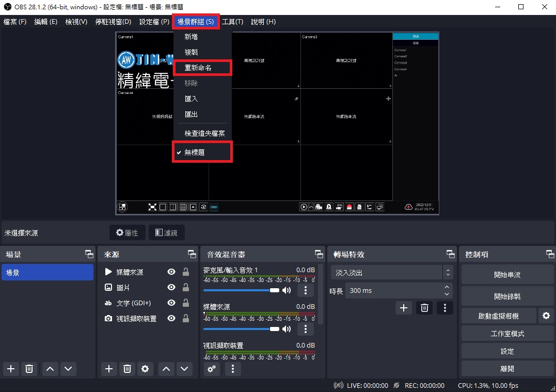This screenshot has width=556, height=392.
Task: Open the 設定檔 (P) menu
Action: (x=154, y=22)
